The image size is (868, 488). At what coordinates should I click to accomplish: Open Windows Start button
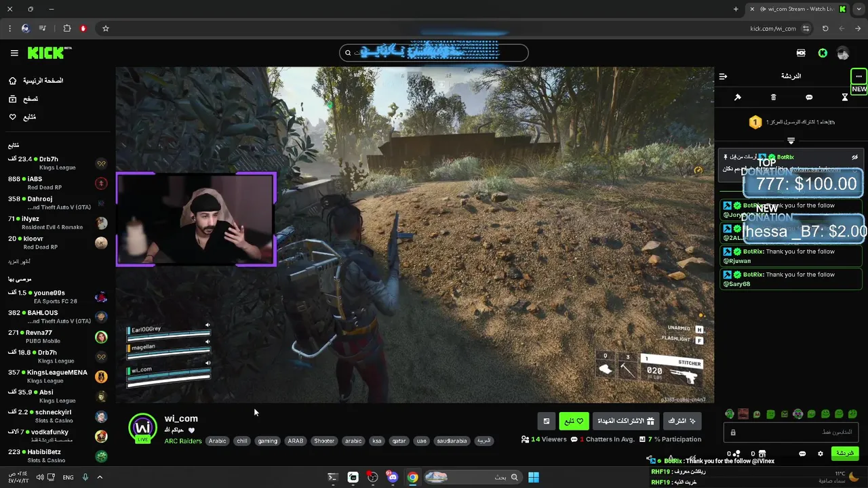(x=534, y=477)
